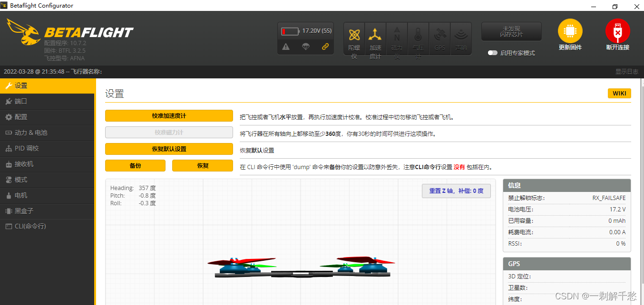This screenshot has width=644, height=305.
Task: Click the GPS satellite sensor icon
Action: (x=439, y=35)
